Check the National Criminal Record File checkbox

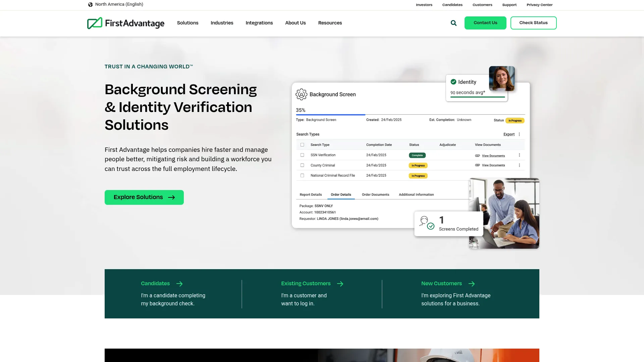pos(302,175)
